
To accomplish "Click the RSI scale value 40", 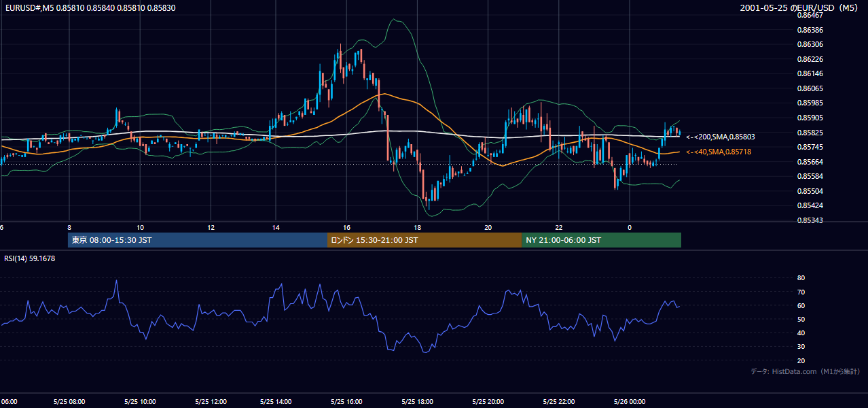I will click(x=801, y=333).
